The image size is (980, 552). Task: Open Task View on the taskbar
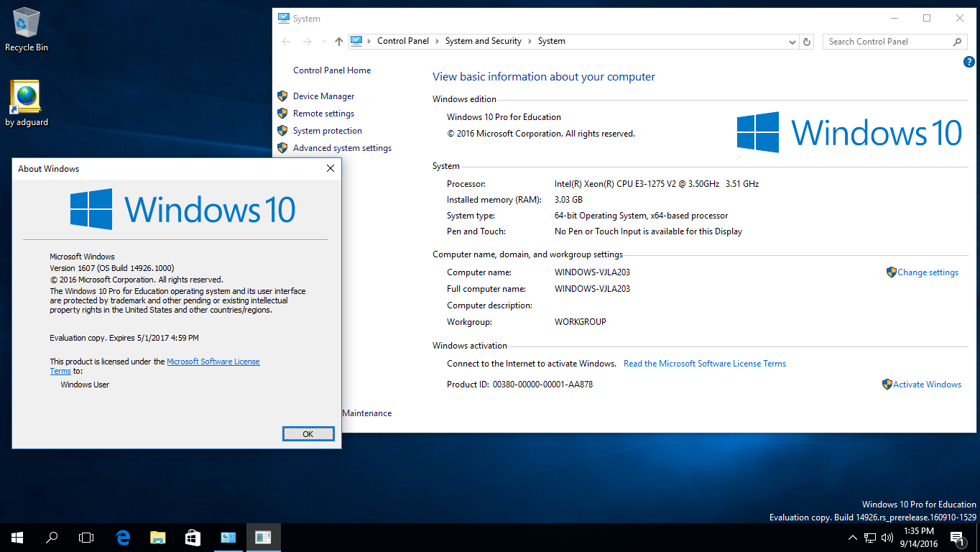(86, 537)
